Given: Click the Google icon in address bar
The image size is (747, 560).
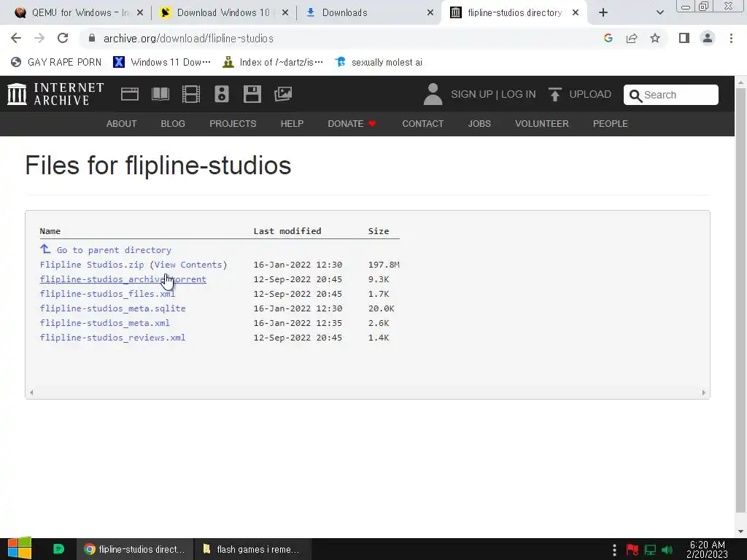Looking at the screenshot, I should [608, 38].
